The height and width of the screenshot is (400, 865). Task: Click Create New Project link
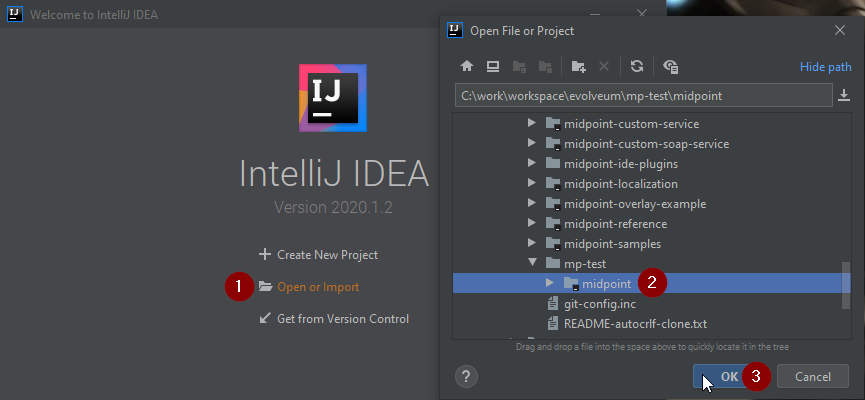(328, 255)
